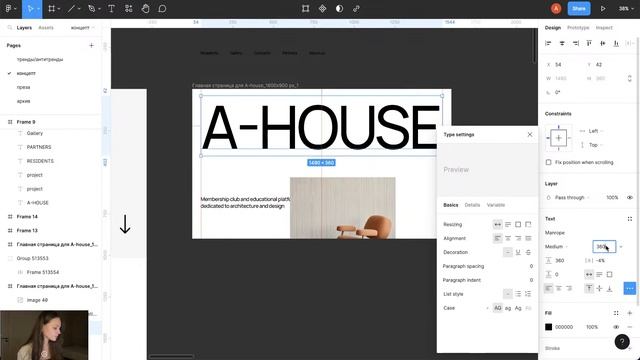Align horizontal centers icon

[562, 43]
